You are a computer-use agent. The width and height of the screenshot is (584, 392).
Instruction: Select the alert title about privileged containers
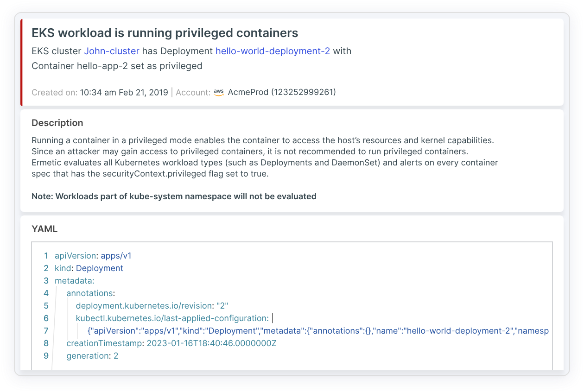(x=165, y=33)
